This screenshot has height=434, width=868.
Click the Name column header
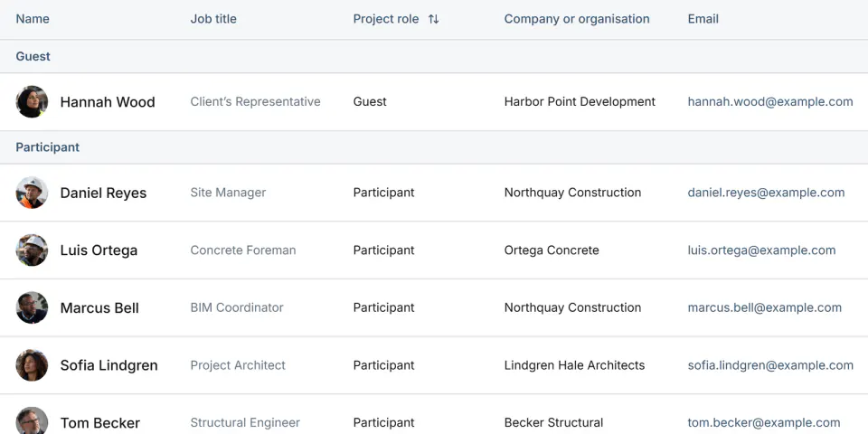coord(33,19)
